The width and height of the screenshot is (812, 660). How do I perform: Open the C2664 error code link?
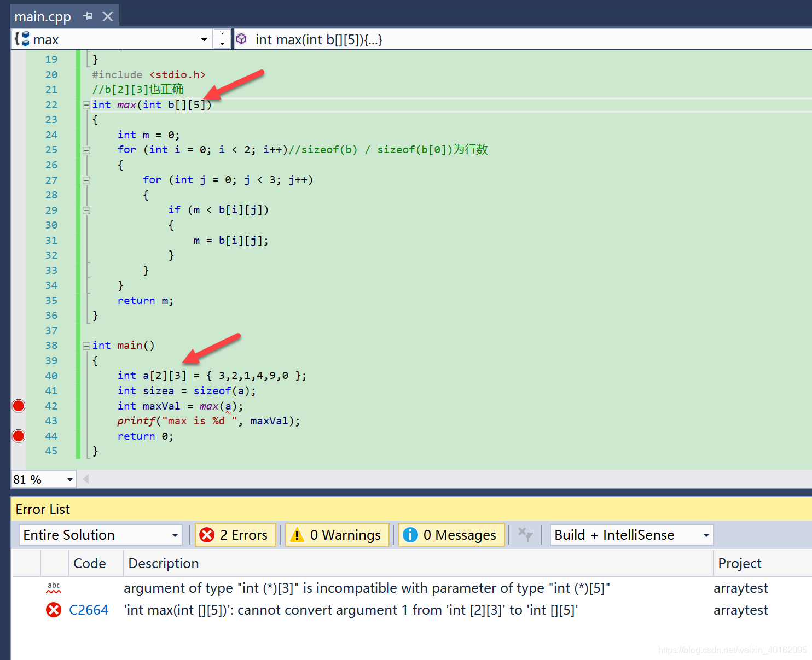pos(89,610)
